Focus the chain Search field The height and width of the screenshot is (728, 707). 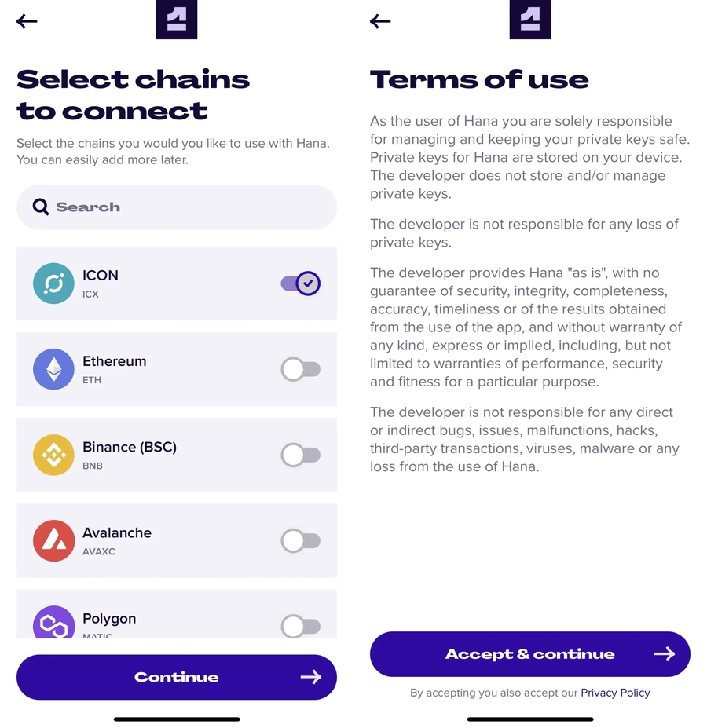tap(189, 207)
